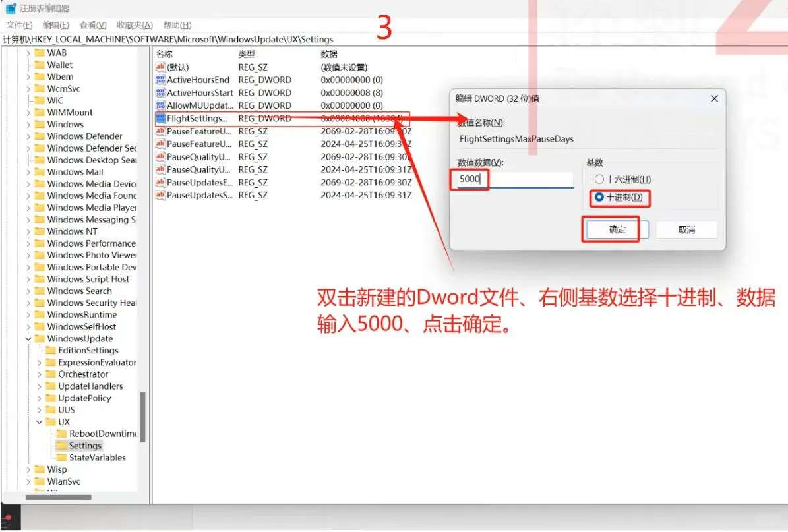The width and height of the screenshot is (788, 532).
Task: Click the StateVariables folder icon
Action: click(x=61, y=458)
